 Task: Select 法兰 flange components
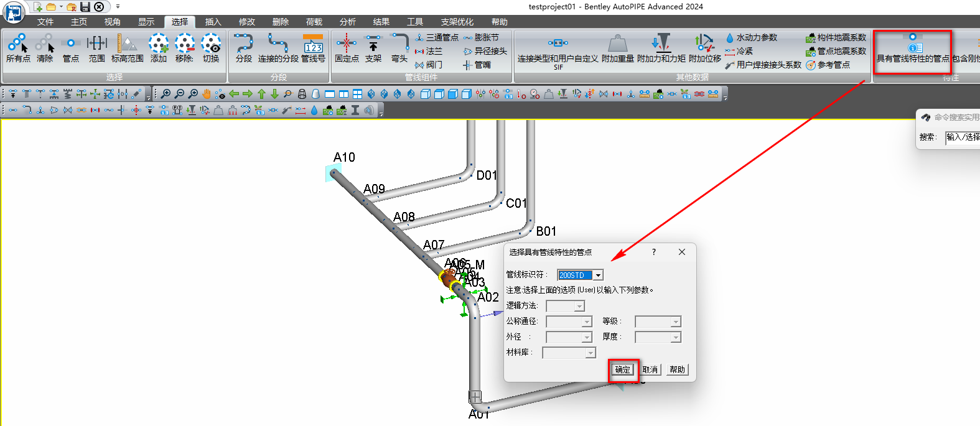tap(429, 51)
